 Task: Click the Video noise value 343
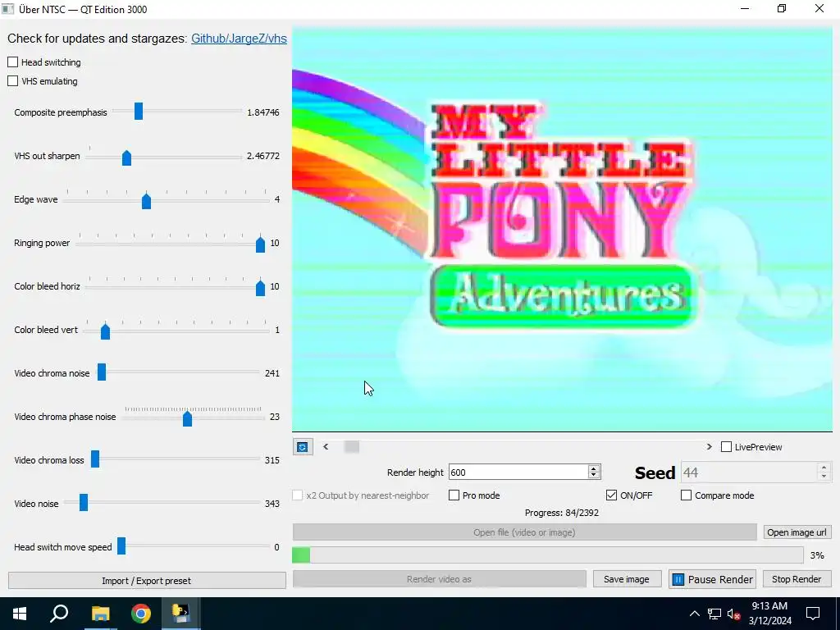(x=272, y=504)
